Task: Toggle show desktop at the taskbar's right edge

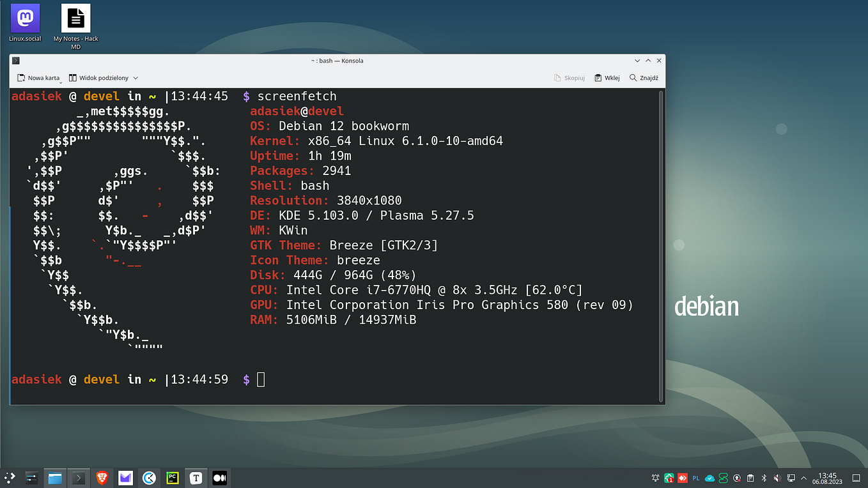Action: pos(856,477)
